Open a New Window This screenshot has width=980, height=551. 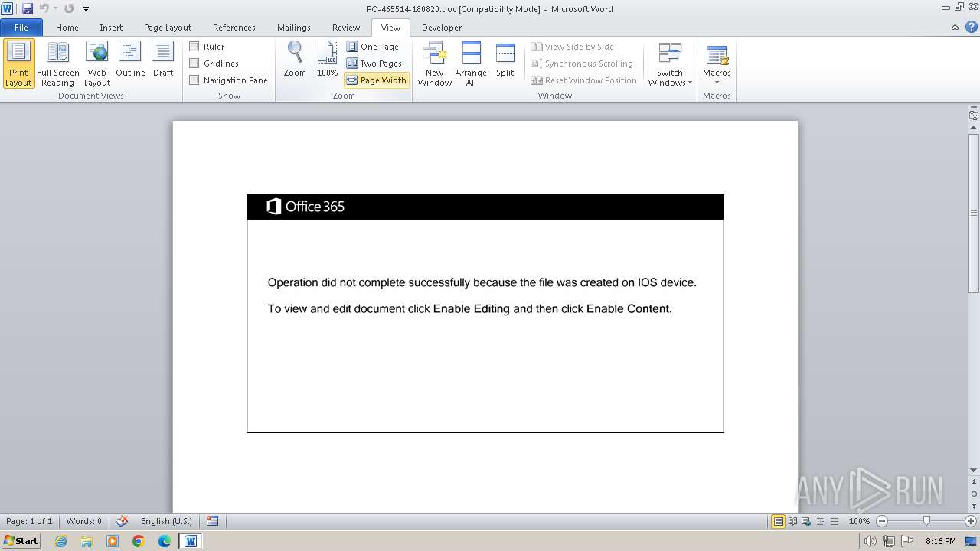pos(434,64)
